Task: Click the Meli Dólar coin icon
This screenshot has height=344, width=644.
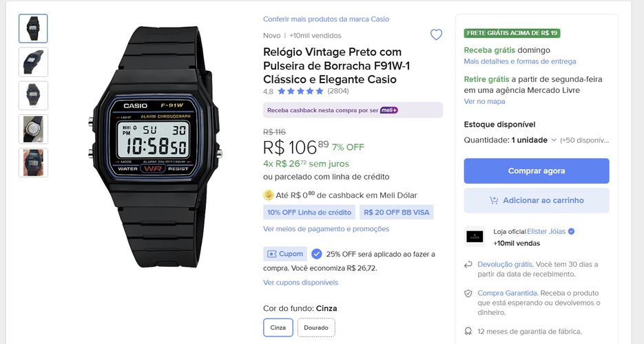Action: (x=268, y=195)
